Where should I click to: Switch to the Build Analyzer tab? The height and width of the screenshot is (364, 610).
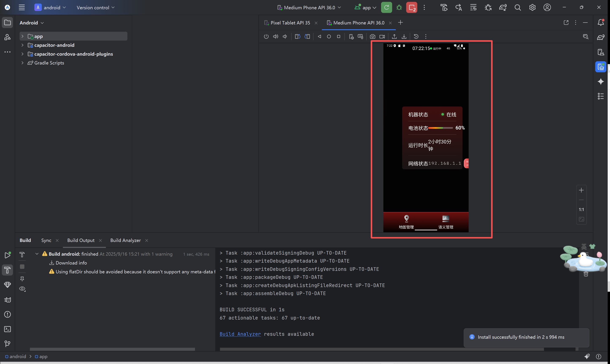pos(125,240)
